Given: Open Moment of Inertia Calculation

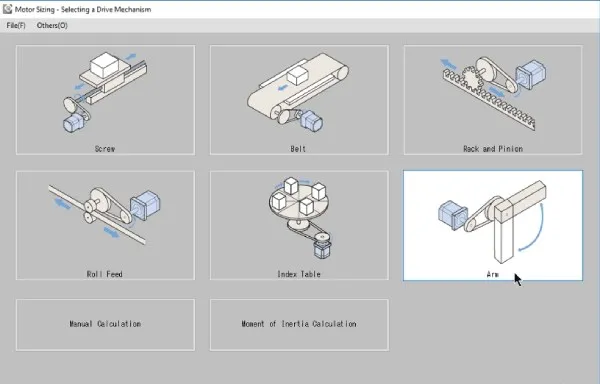Looking at the screenshot, I should click(x=299, y=325).
